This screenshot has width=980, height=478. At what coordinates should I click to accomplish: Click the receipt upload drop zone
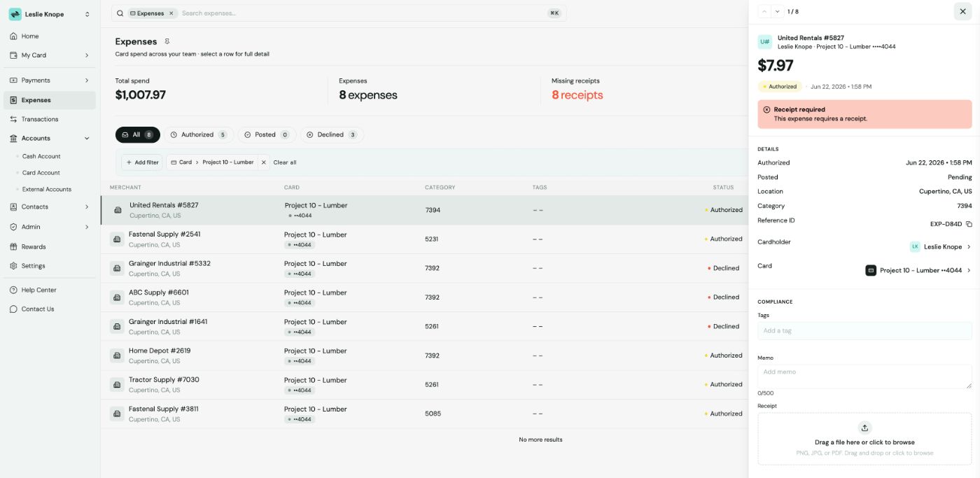click(x=864, y=439)
